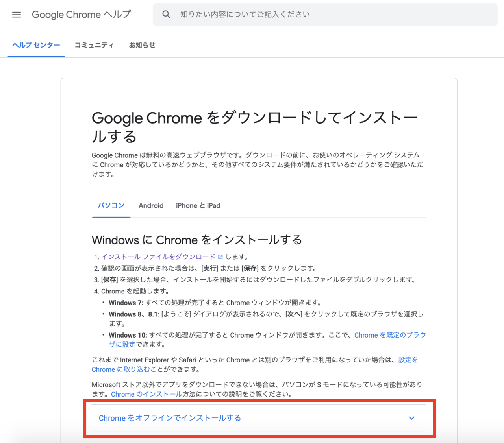Click the 設定を Chrome に取り込む link

click(x=408, y=360)
